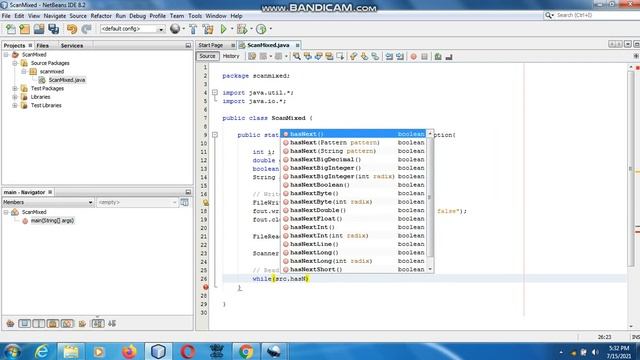
Task: Toggle Sort by Name in Navigator
Action: [x=98, y=324]
